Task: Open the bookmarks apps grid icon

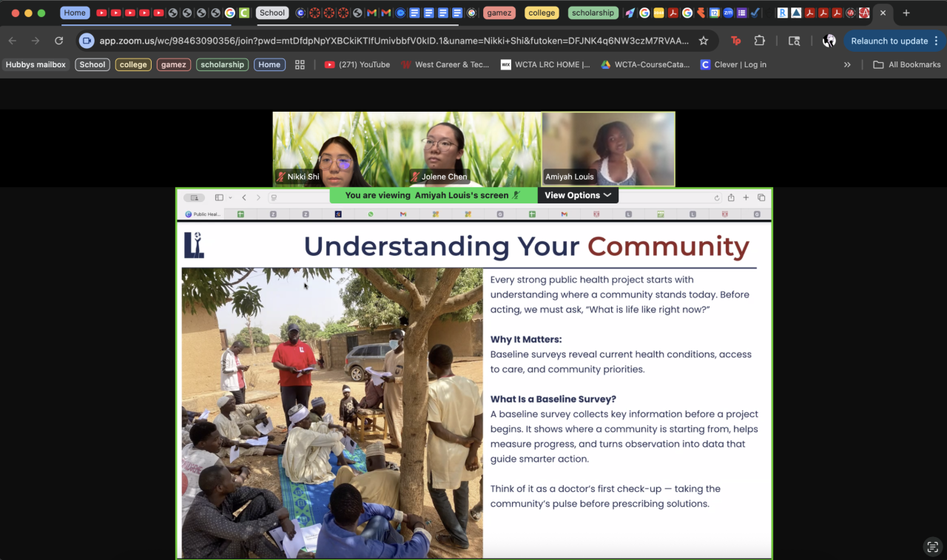Action: click(x=300, y=64)
